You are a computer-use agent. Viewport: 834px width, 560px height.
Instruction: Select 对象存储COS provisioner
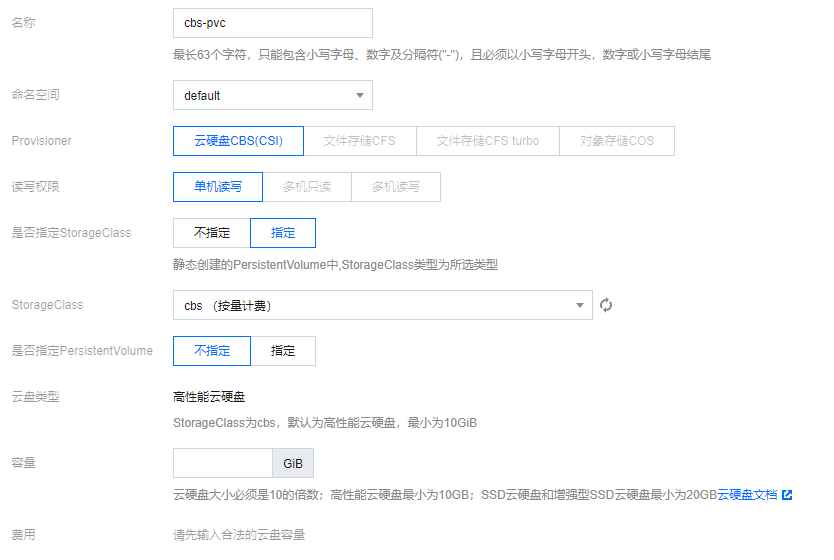tap(617, 141)
